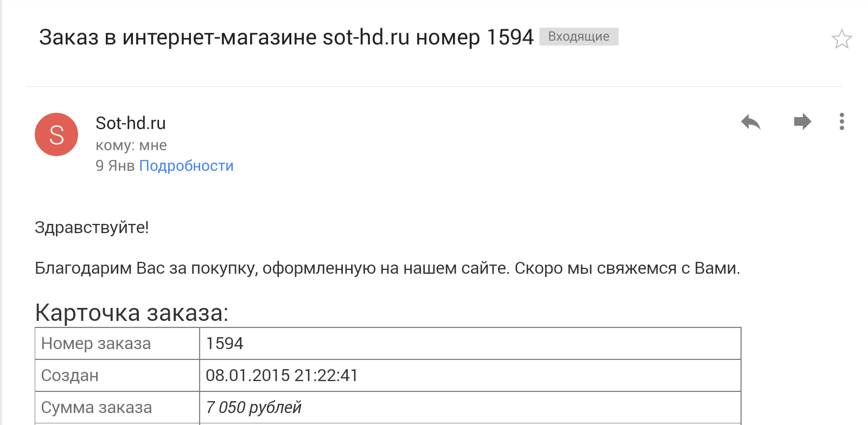This screenshot has height=425, width=868.
Task: Tap the кому: мне recipient line
Action: [131, 145]
